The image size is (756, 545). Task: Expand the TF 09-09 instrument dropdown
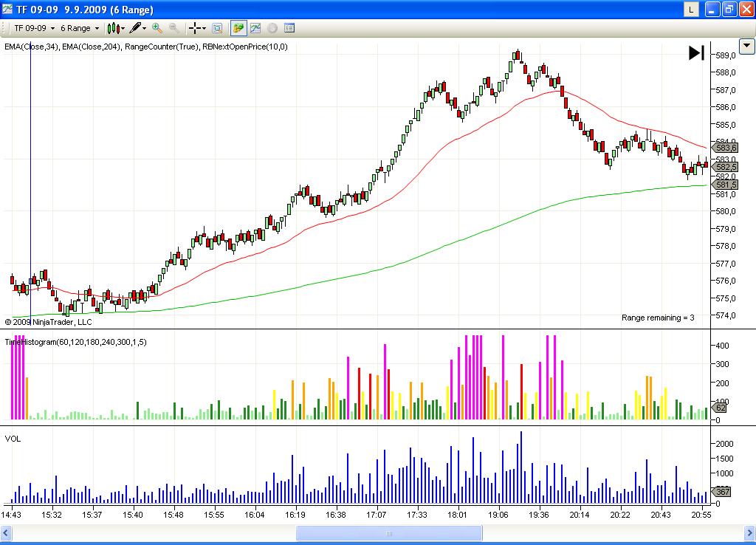[53, 28]
